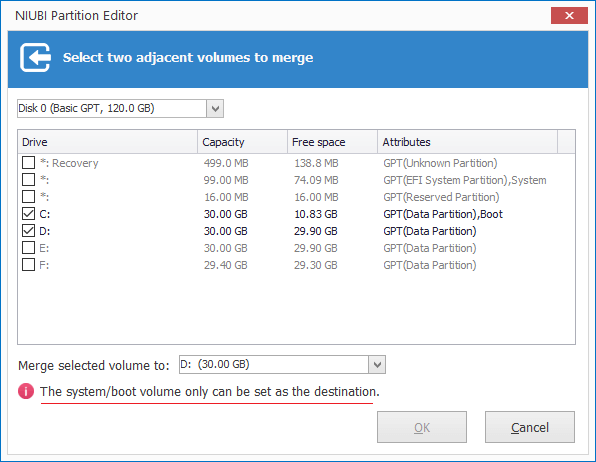Screen dimensions: 596x462
Task: Check the EFI System Partition checkbox
Action: tap(29, 179)
